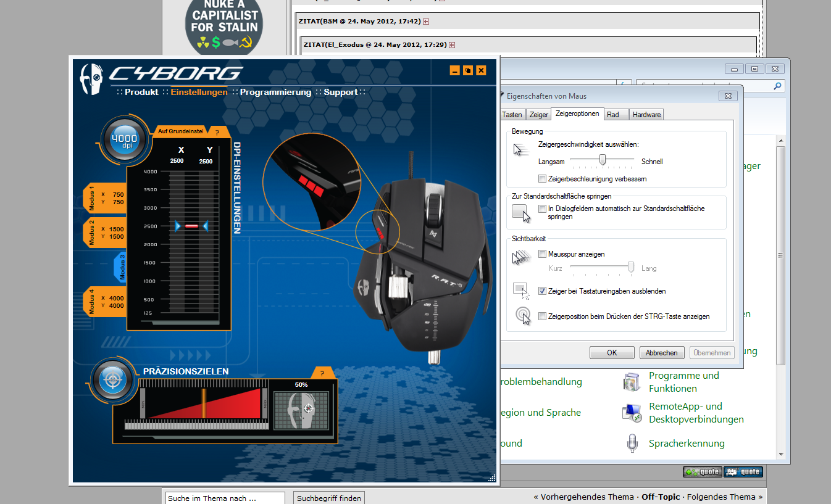The height and width of the screenshot is (504, 831).
Task: Open Programme und Funktionen link
Action: [684, 382]
